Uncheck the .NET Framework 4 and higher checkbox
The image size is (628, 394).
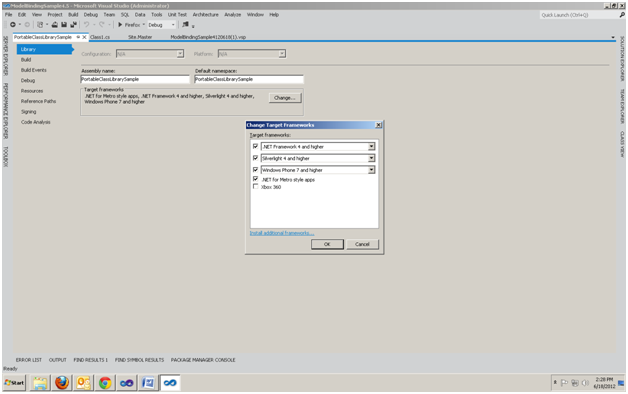pyautogui.click(x=256, y=146)
